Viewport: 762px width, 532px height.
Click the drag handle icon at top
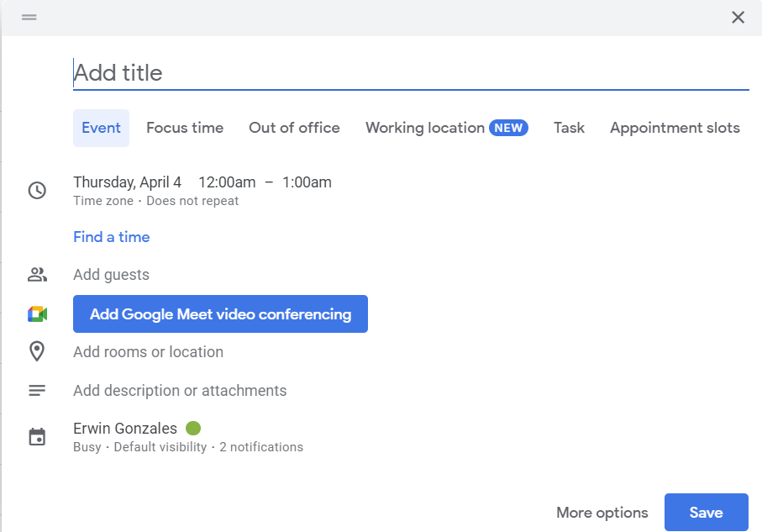click(x=29, y=17)
